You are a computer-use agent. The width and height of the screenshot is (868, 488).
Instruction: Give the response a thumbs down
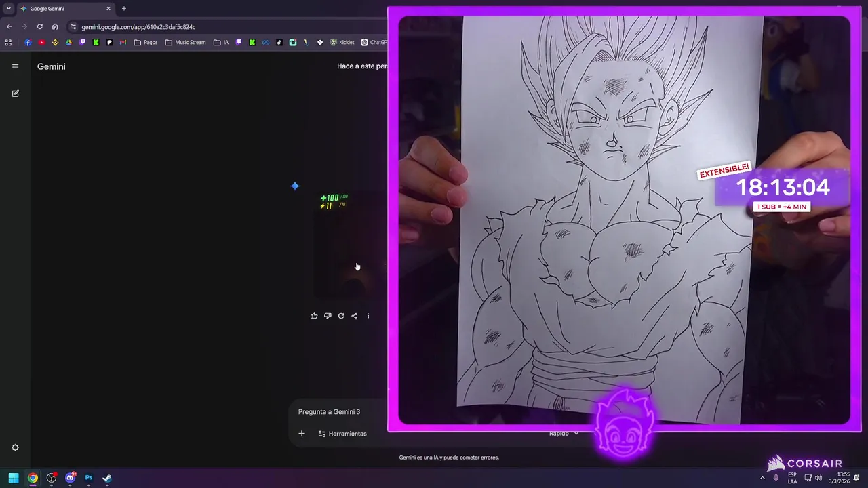(x=328, y=316)
